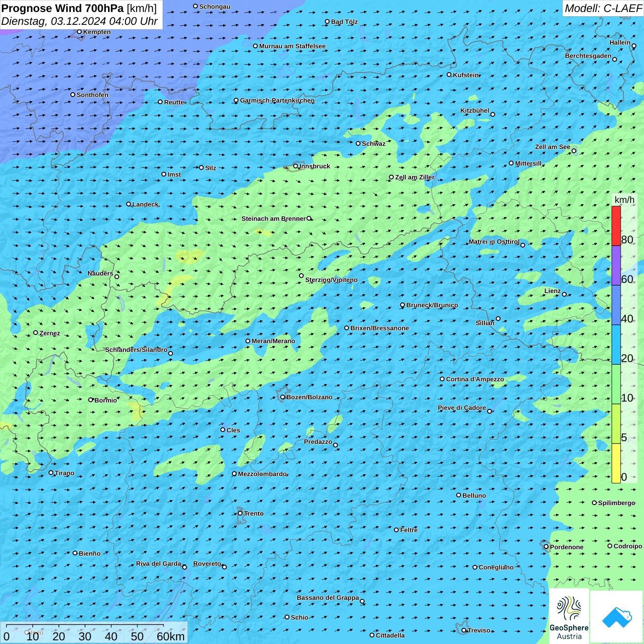
Task: Click the yellow swatch in the wind legend
Action: tap(616, 463)
